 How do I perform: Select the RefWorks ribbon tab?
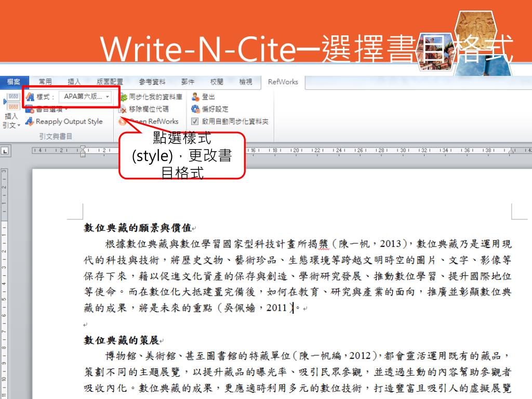pyautogui.click(x=283, y=82)
